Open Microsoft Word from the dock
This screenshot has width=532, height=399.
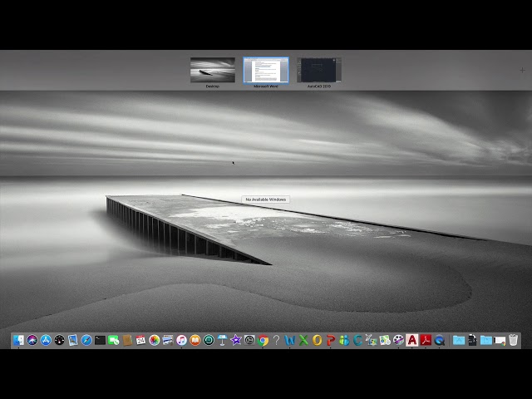[290, 340]
